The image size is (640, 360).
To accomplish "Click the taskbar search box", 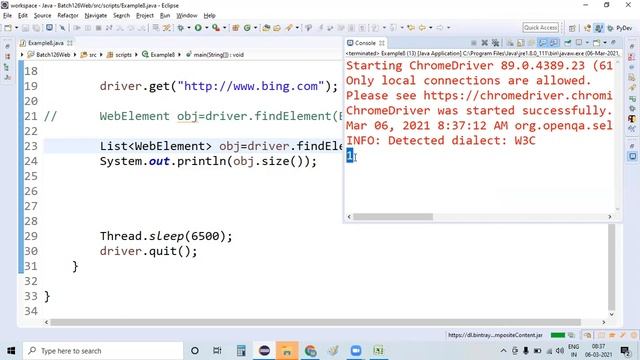I will (102, 351).
